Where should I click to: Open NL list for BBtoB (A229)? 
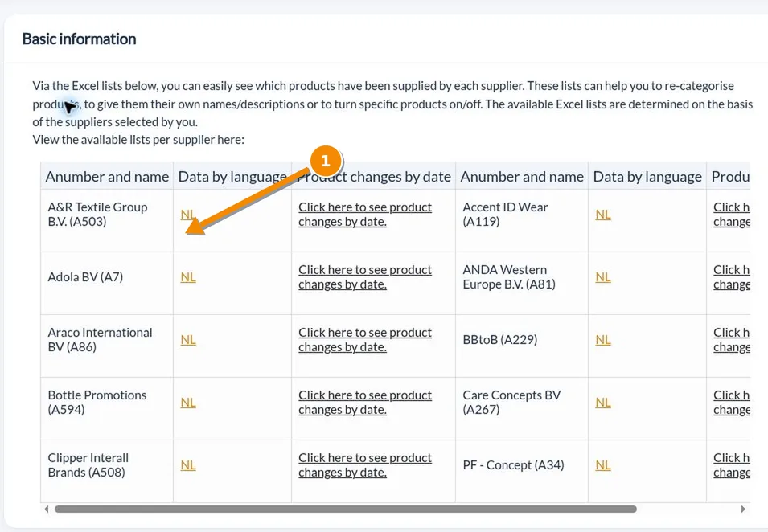603,340
